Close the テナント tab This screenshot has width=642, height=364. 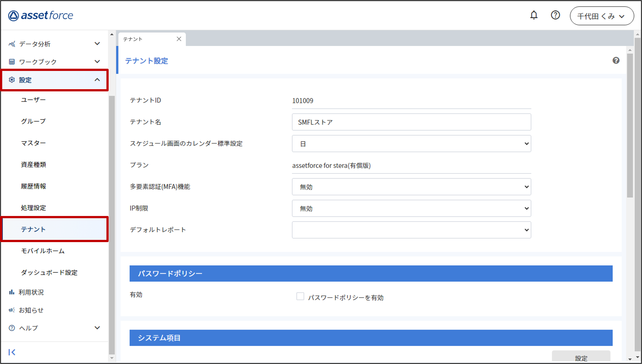(179, 39)
